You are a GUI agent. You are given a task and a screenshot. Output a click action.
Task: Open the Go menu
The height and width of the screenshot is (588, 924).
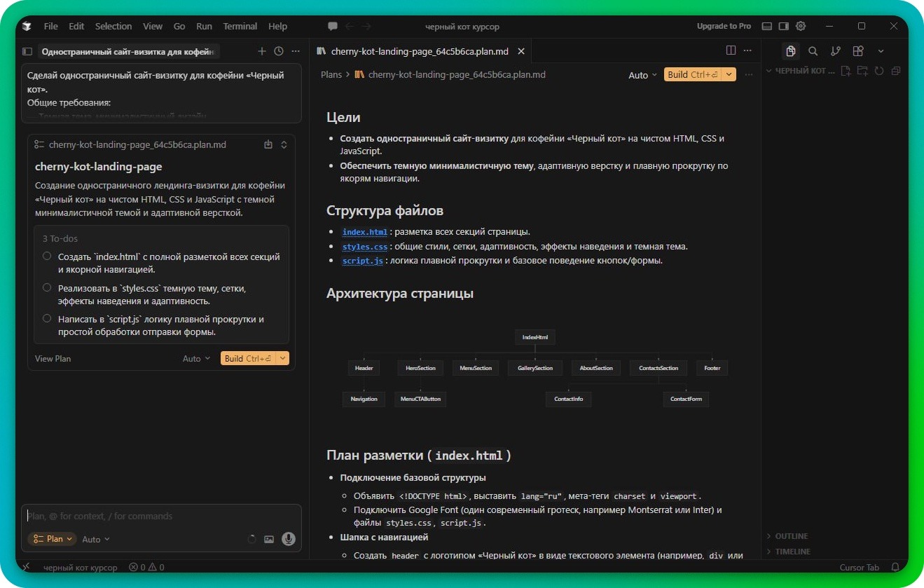coord(179,26)
